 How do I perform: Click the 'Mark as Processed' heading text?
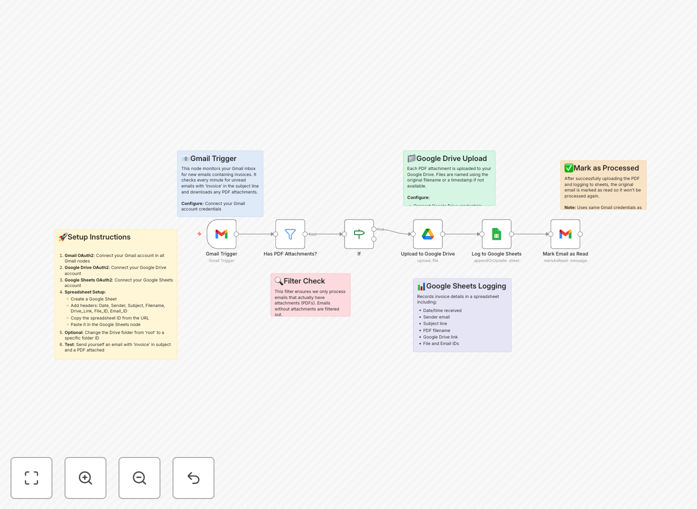pyautogui.click(x=606, y=168)
